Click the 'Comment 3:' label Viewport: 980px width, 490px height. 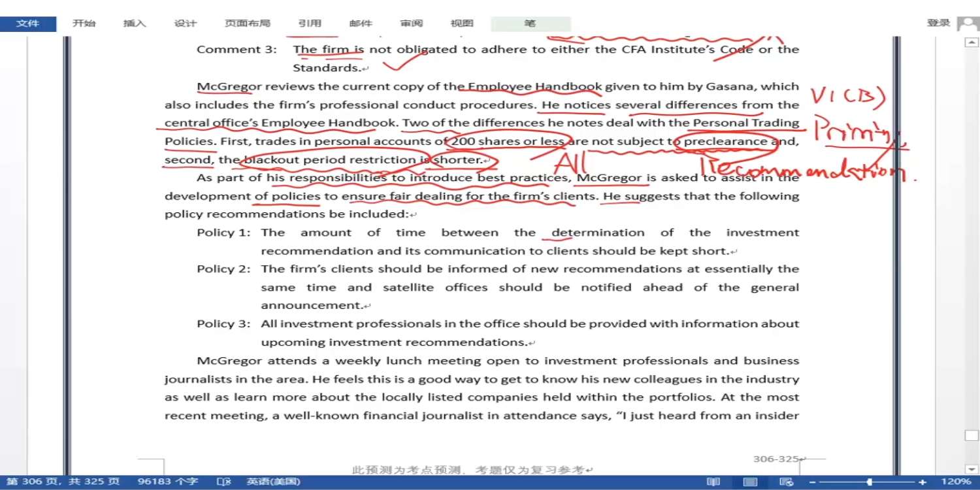click(x=237, y=50)
